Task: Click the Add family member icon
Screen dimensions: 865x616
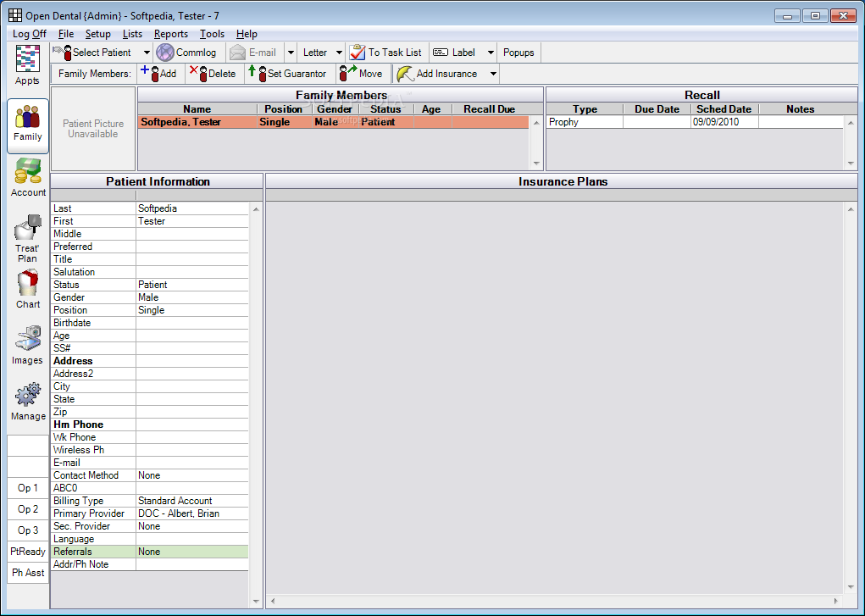Action: 150,73
